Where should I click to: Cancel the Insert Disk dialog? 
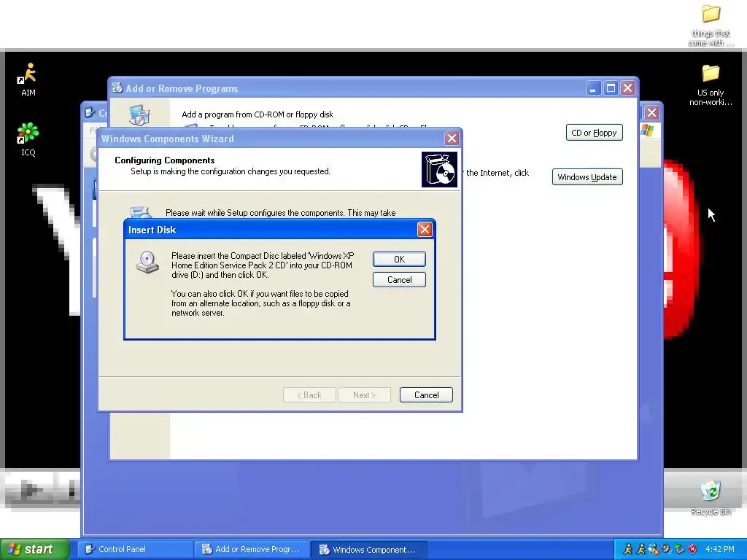[399, 280]
